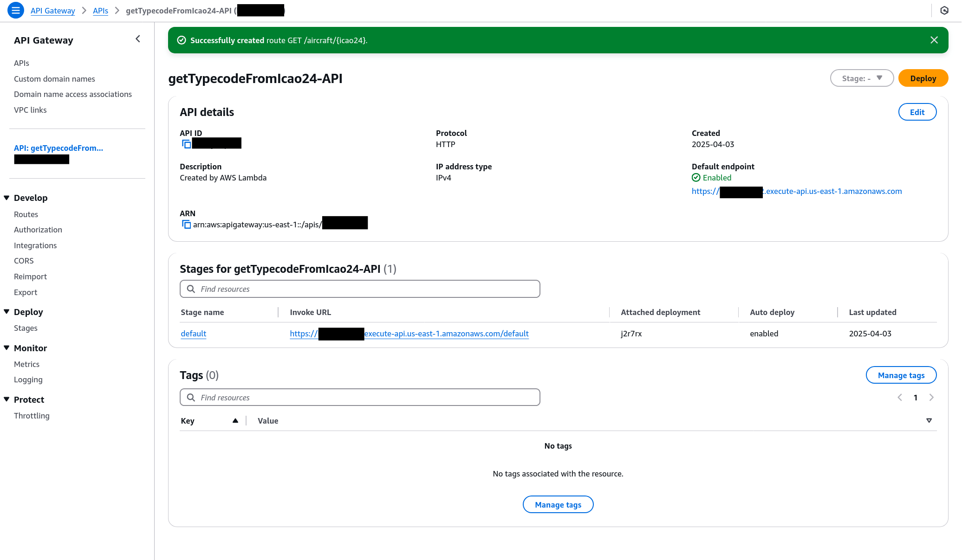Click Manage tags in the Tags panel
The image size is (962, 560).
click(x=901, y=375)
